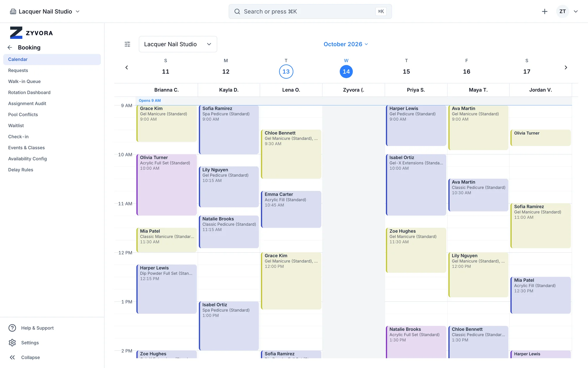Image resolution: width=588 pixels, height=368 pixels.
Task: Click the Zyvora logo
Action: (31, 33)
